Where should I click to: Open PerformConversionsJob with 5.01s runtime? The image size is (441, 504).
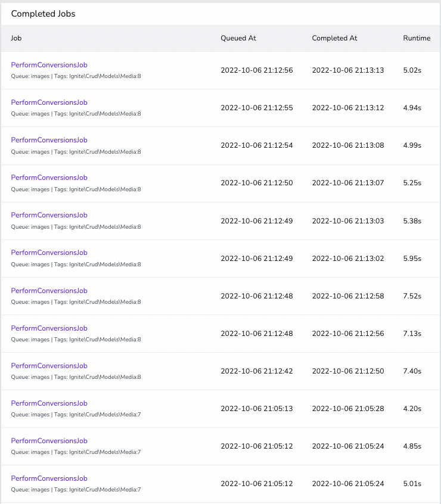pos(49,478)
